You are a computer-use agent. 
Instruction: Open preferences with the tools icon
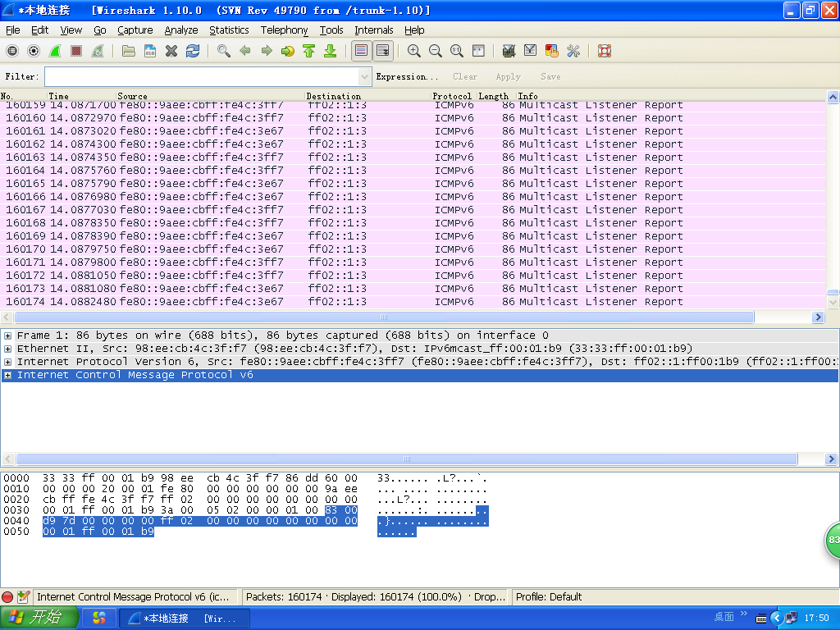tap(573, 51)
